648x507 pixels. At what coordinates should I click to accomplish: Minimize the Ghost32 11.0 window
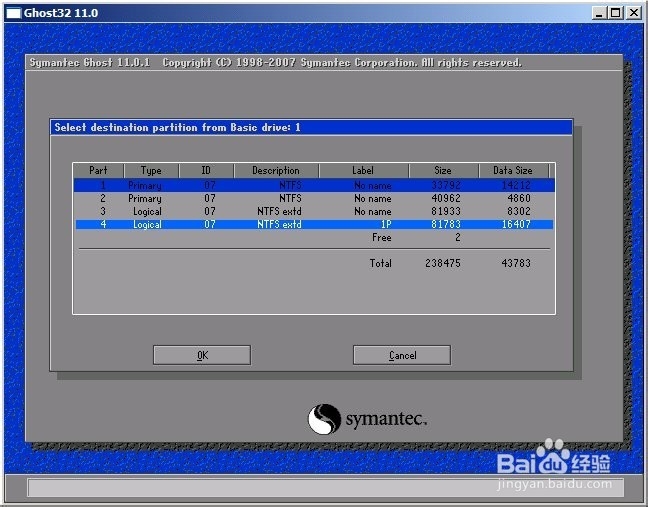(x=599, y=13)
